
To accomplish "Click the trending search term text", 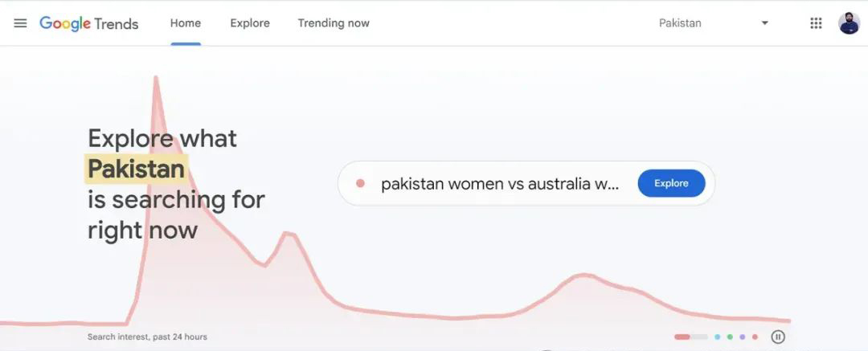I will coord(500,184).
